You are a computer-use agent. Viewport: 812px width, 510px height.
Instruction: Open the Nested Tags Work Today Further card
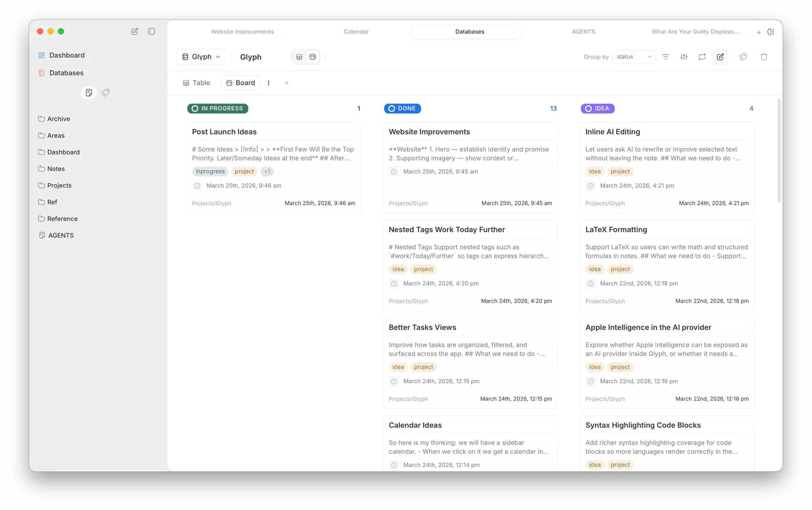[470, 266]
